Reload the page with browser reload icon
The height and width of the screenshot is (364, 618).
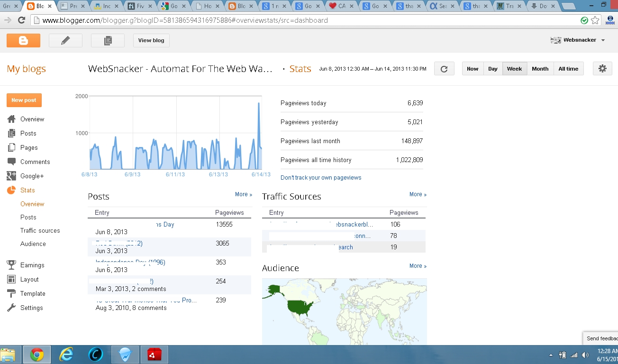click(x=21, y=20)
